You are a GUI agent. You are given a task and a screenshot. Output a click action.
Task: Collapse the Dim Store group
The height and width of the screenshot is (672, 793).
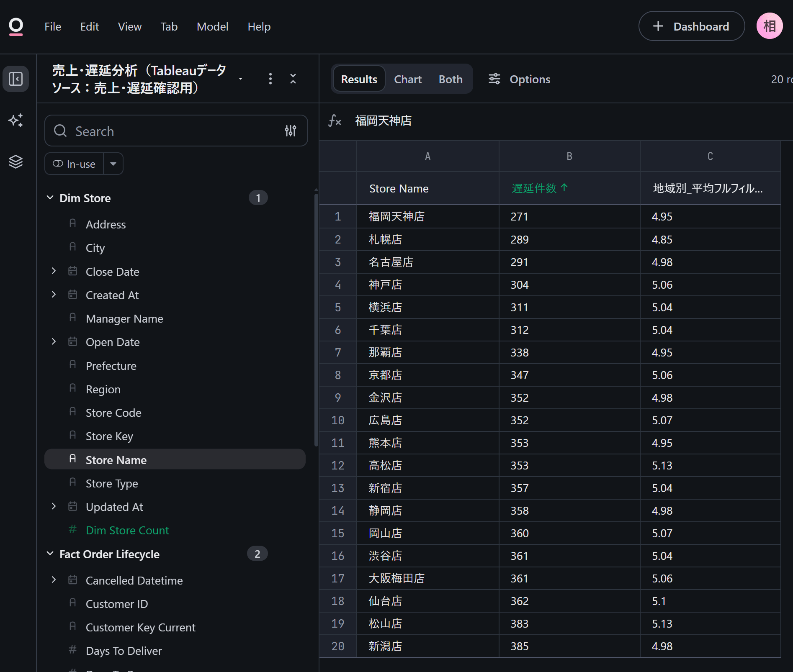[50, 197]
